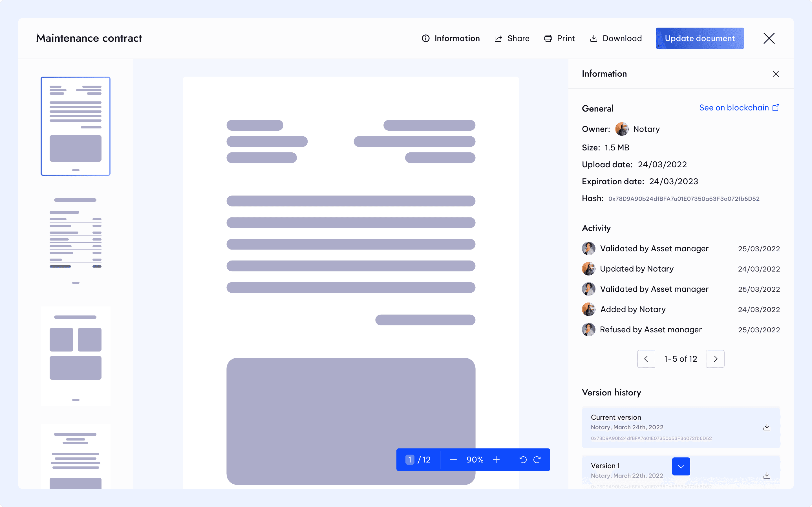Click the Update document button
This screenshot has width=812, height=507.
tap(700, 38)
